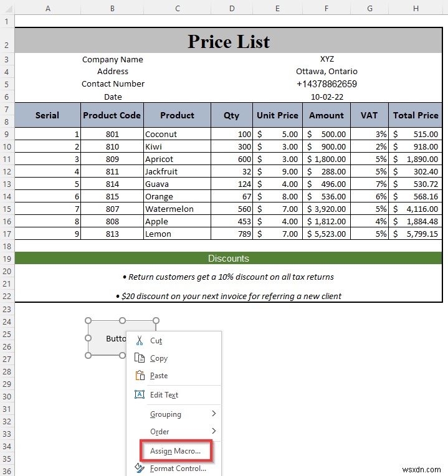Select row 19 header
This screenshot has height=476, width=448.
pyautogui.click(x=7, y=259)
